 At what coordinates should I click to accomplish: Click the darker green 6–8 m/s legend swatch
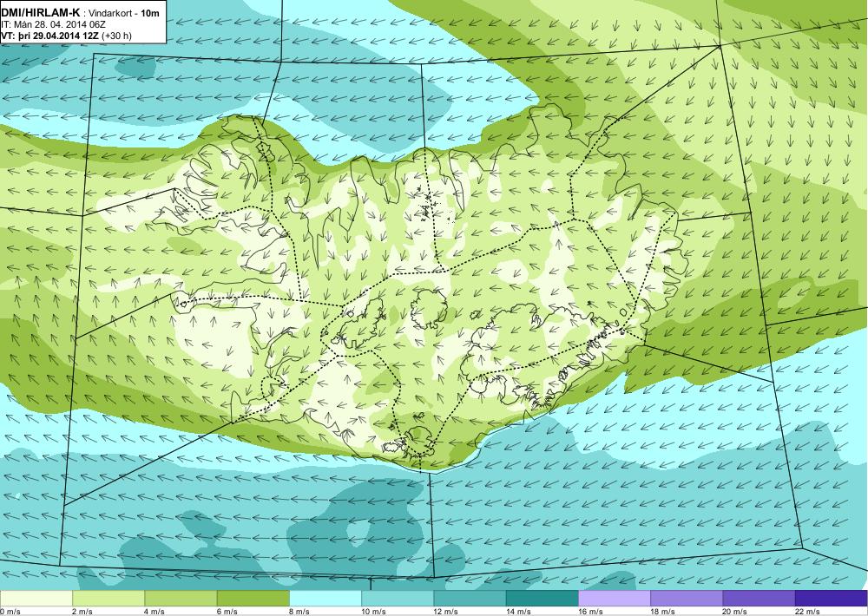(253, 598)
